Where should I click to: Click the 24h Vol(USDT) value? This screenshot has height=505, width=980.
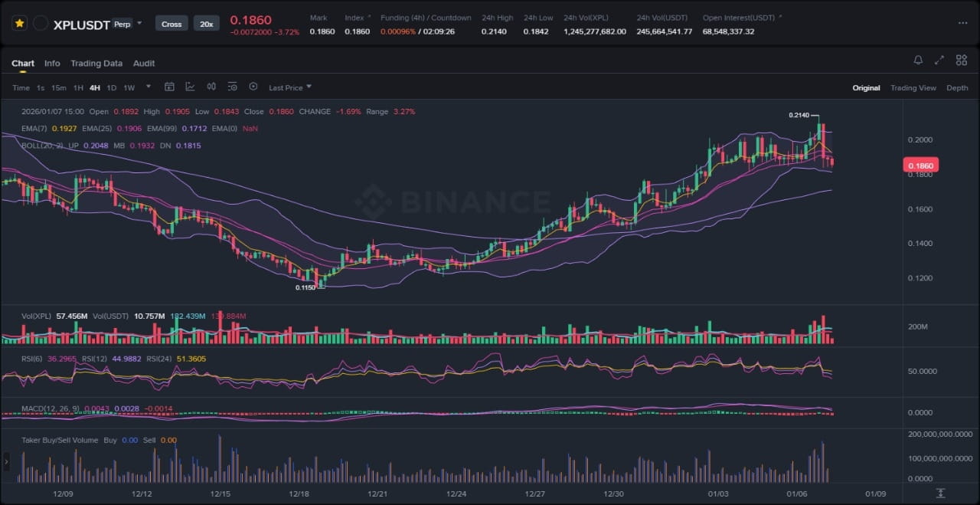pos(664,31)
